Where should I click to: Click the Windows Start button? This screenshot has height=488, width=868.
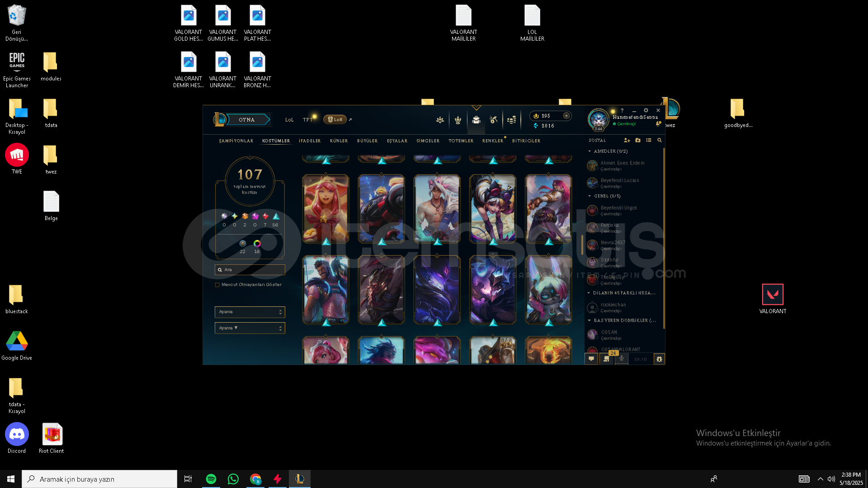click(x=11, y=479)
